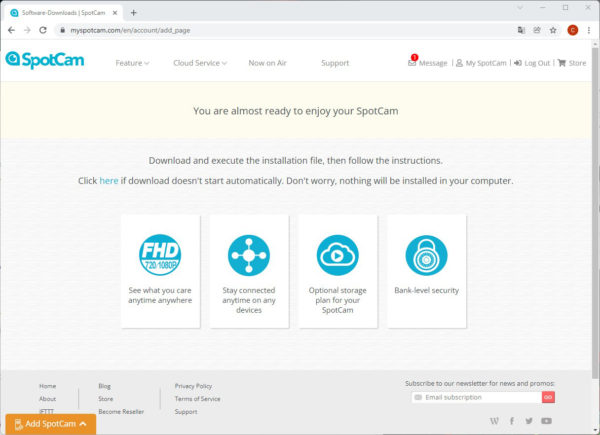
Task: Select the Software-Downloads SpotCam browser tab
Action: 63,13
